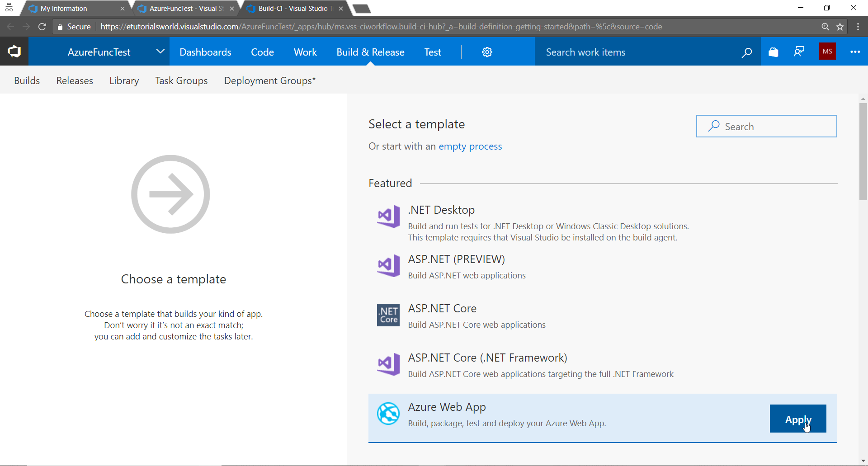Open the Chrome three-dot menu

(x=858, y=27)
